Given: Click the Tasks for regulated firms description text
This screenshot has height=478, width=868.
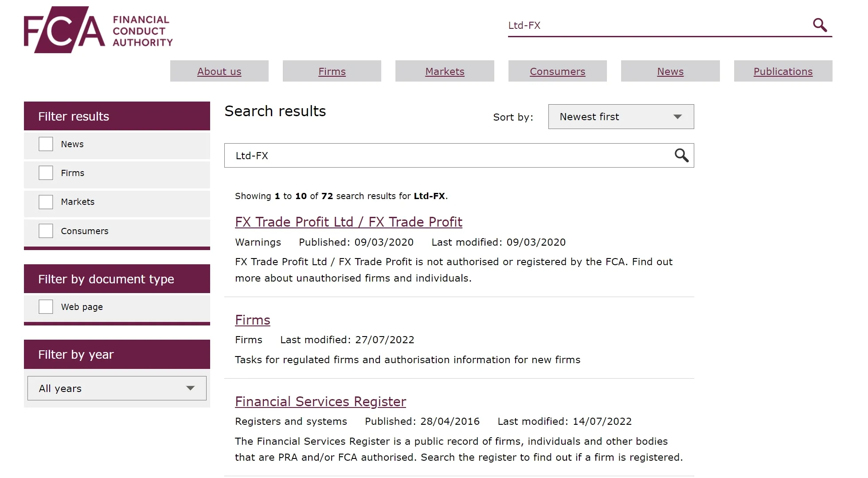Looking at the screenshot, I should [x=407, y=360].
